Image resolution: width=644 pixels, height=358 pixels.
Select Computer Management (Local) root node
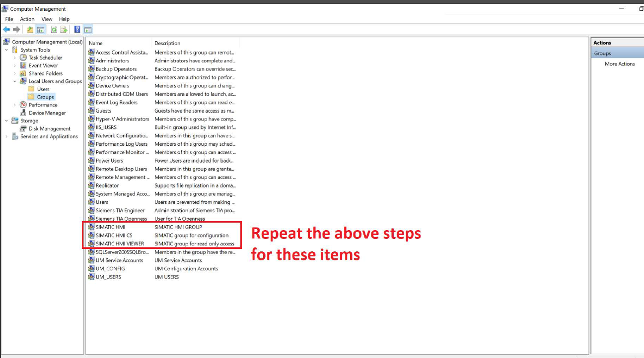(47, 42)
